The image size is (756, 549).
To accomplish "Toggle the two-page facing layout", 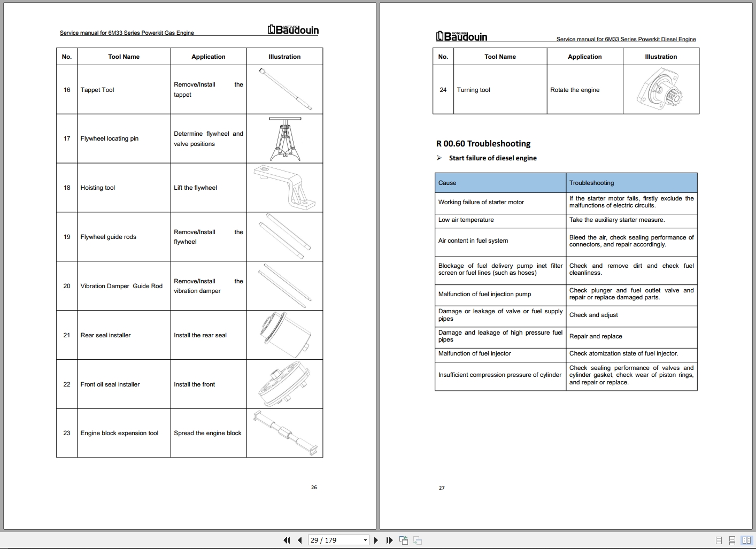I will [746, 540].
